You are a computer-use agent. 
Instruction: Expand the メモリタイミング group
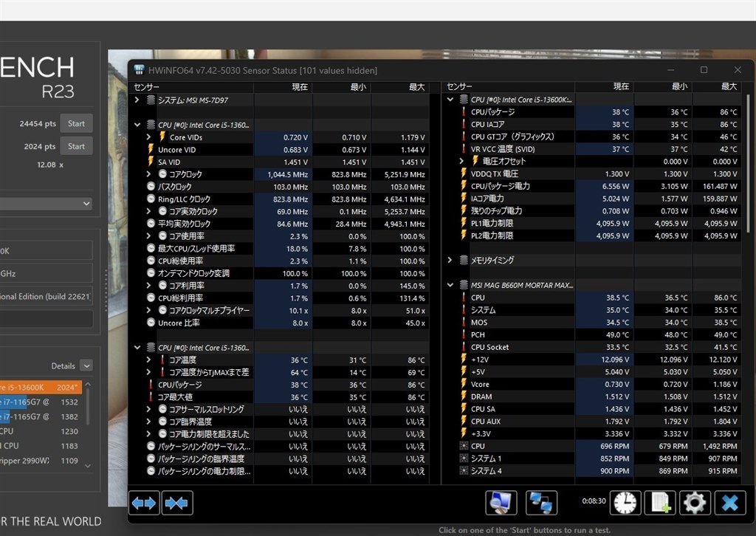click(450, 261)
